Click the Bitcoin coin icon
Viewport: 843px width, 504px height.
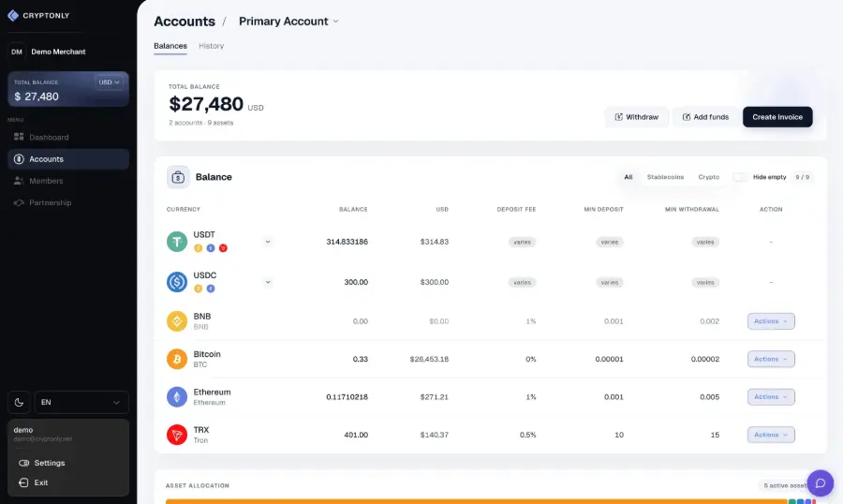click(177, 359)
